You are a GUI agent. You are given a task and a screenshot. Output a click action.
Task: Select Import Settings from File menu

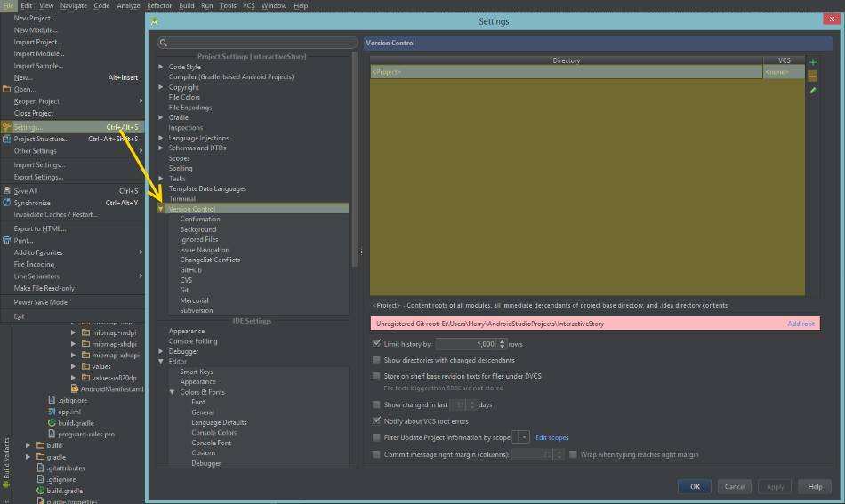[39, 164]
